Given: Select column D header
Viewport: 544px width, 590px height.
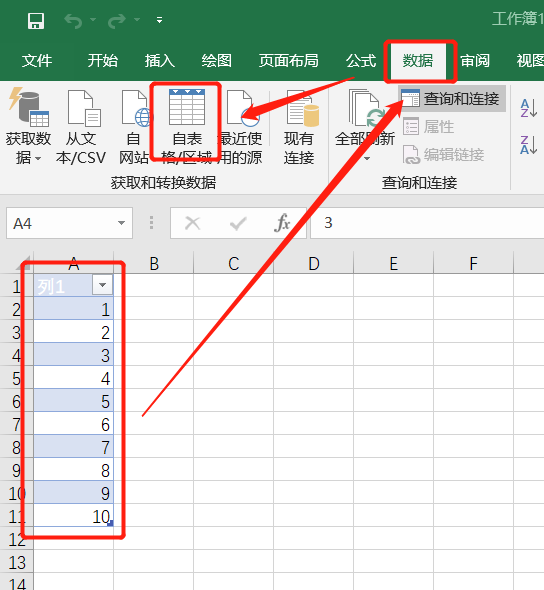Looking at the screenshot, I should (x=314, y=264).
